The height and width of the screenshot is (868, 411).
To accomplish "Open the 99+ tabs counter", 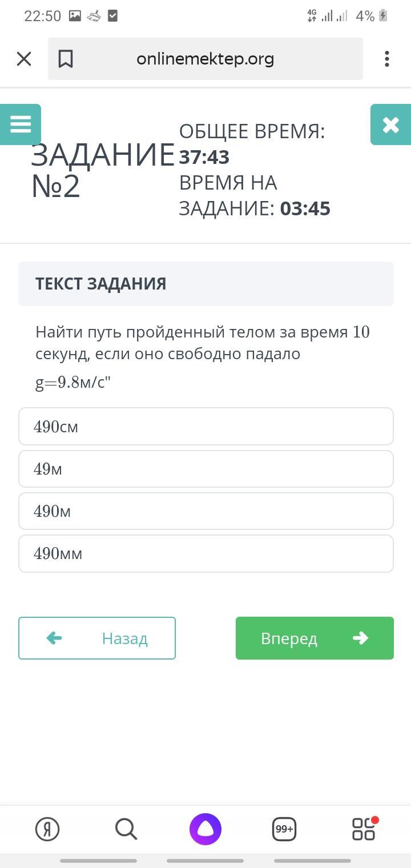I will tap(284, 829).
